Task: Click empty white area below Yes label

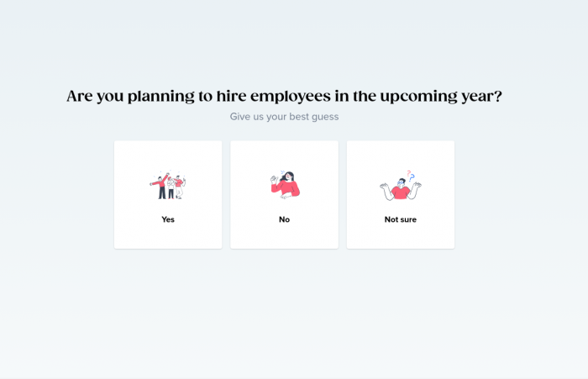Action: tap(168, 236)
